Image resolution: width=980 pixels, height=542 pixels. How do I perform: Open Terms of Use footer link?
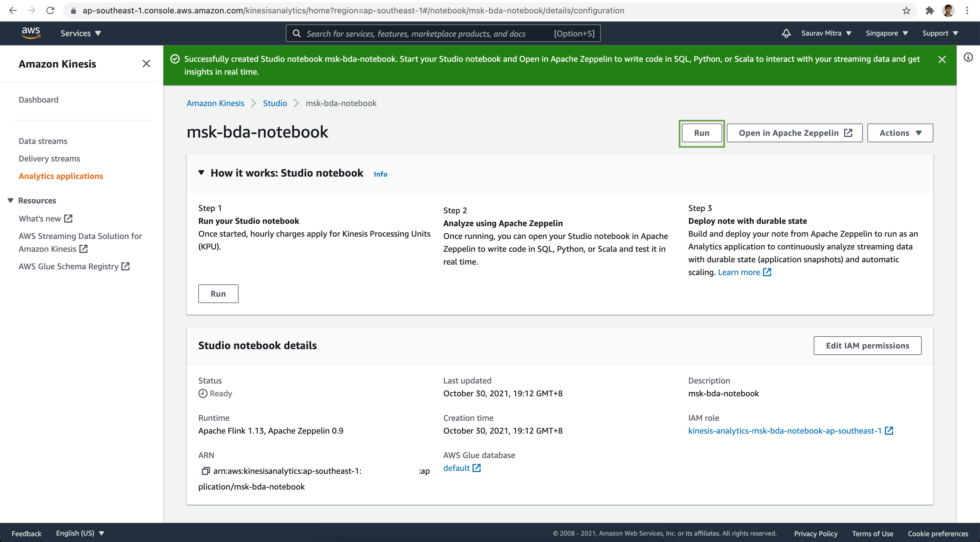(x=872, y=533)
